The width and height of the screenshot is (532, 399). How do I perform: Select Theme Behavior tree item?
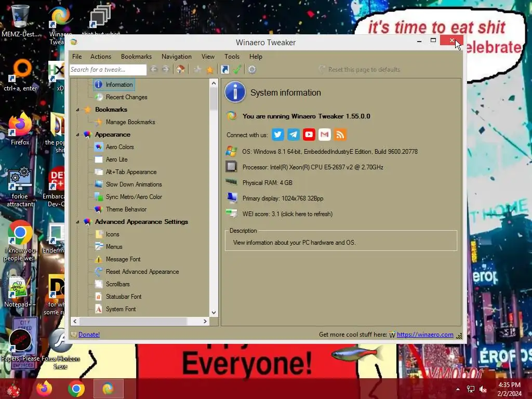pyautogui.click(x=126, y=209)
